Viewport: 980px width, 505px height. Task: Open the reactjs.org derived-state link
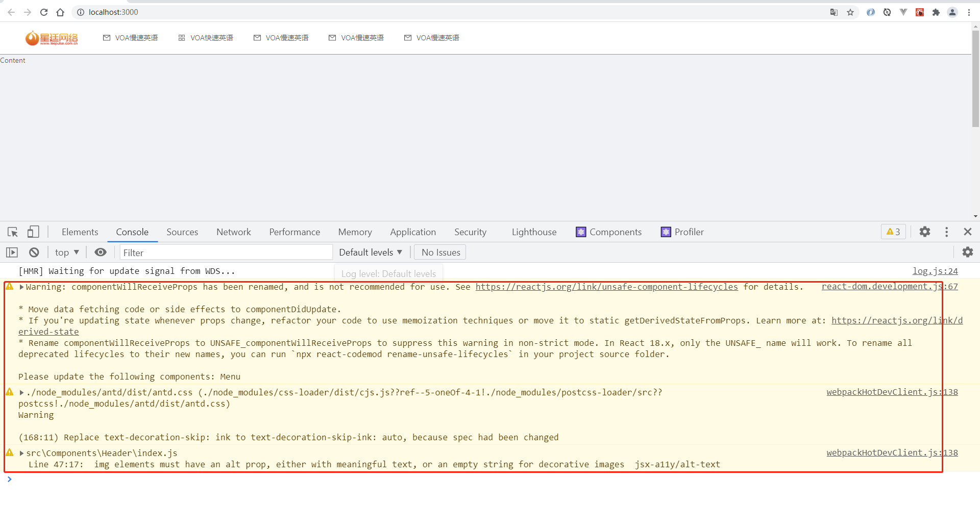coord(897,321)
